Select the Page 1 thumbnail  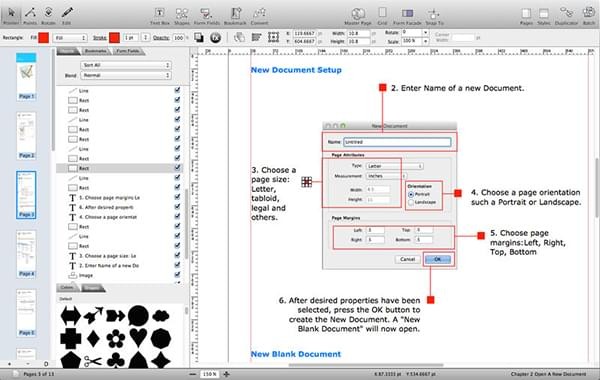(x=26, y=77)
